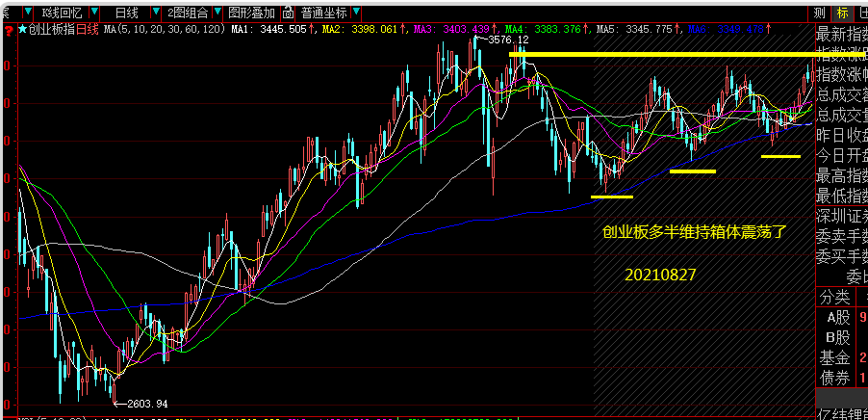Click the 创业板指 index name label
This screenshot has width=868, height=420.
[x=51, y=29]
